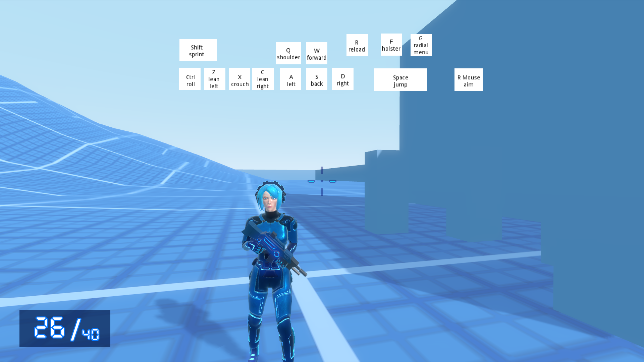
Task: Click the Q shoulder key box
Action: coord(288,53)
